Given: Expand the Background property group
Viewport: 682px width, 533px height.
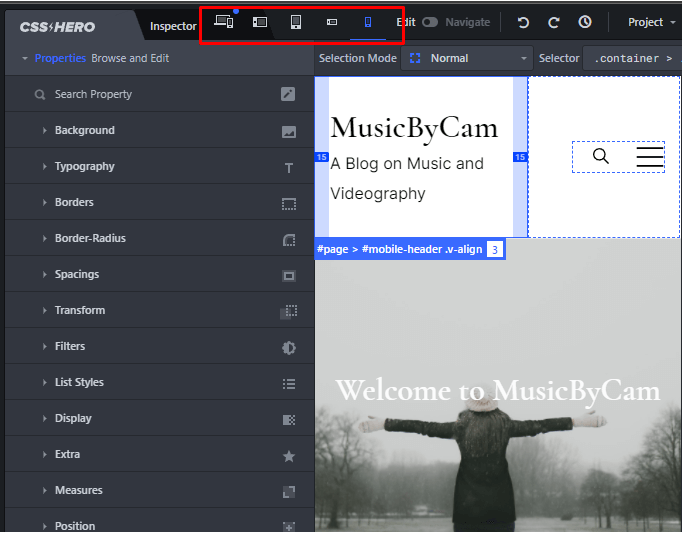Looking at the screenshot, I should click(84, 130).
